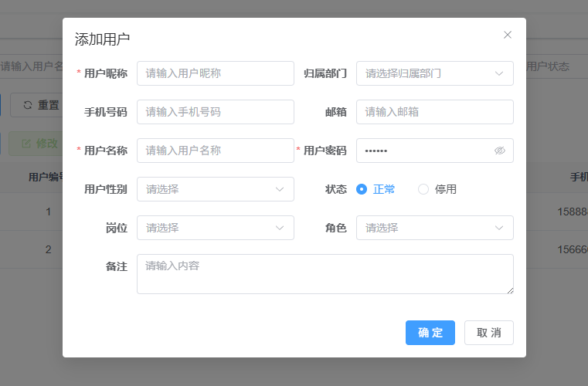Image resolution: width=588 pixels, height=386 pixels.
Task: Click the 备注 remarks textarea
Action: tap(325, 274)
